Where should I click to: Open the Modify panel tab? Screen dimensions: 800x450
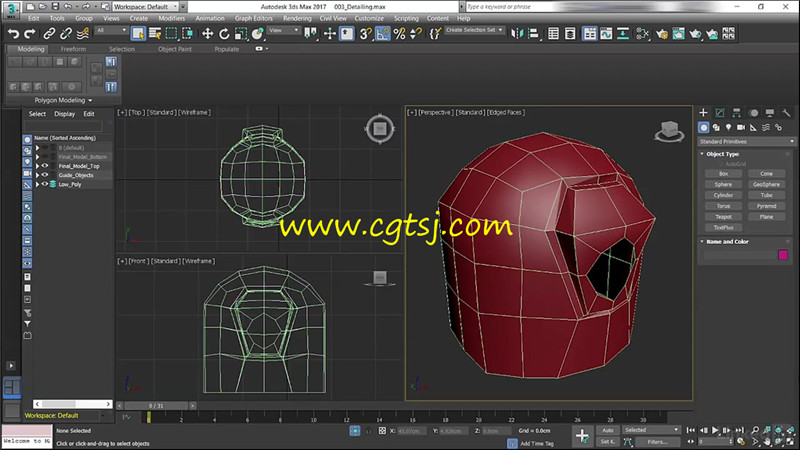click(720, 113)
